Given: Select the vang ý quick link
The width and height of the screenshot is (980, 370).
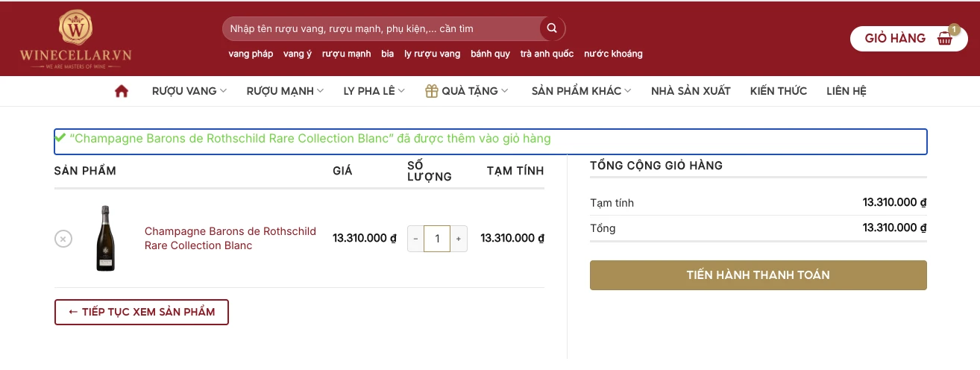Looking at the screenshot, I should click(298, 54).
